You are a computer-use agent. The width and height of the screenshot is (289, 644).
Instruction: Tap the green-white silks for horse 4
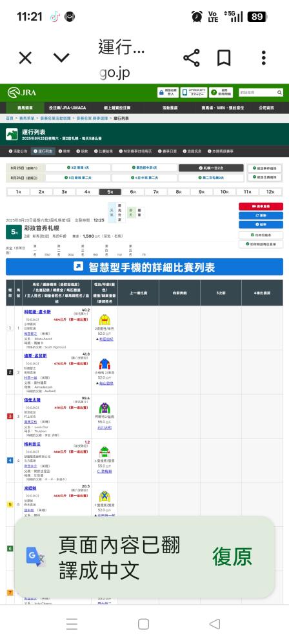pos(105,452)
